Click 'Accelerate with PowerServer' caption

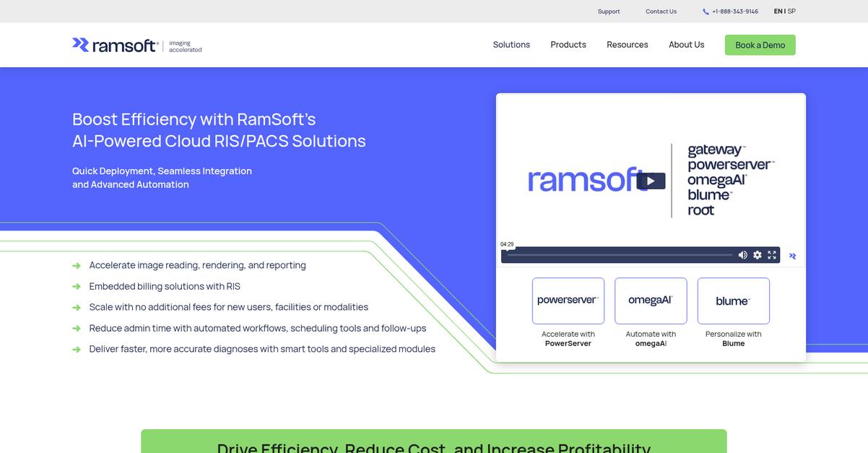(568, 339)
